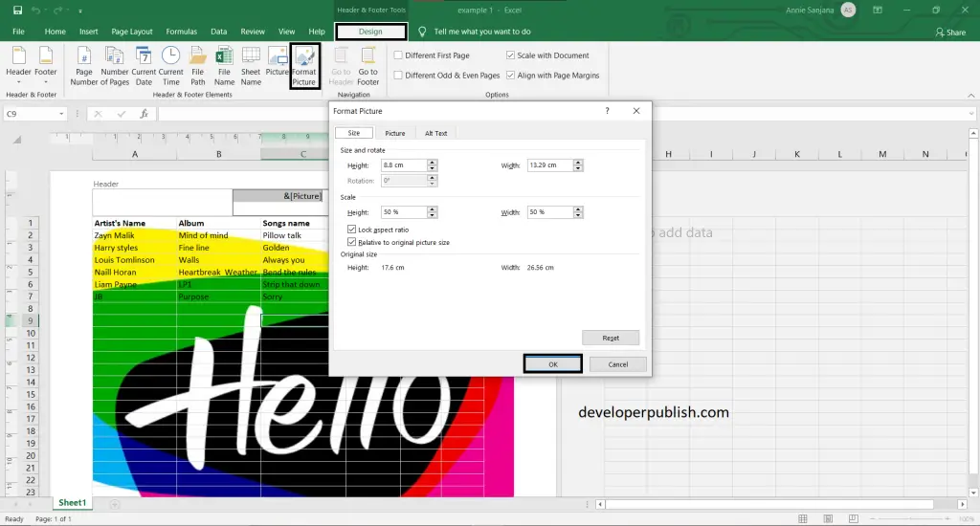980x526 pixels.
Task: Click the size Width input field
Action: coord(550,164)
